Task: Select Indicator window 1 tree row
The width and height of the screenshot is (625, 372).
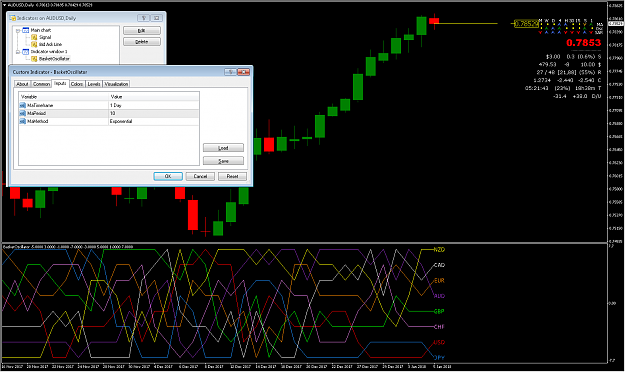Action: [49, 51]
